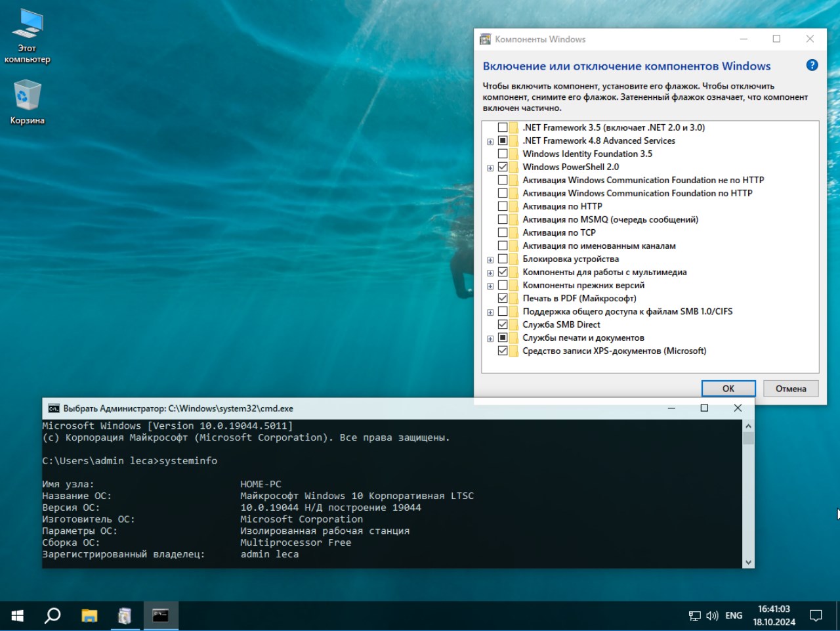Expand Поддержка общего доступа SMB 1.0/CIFS

point(490,313)
